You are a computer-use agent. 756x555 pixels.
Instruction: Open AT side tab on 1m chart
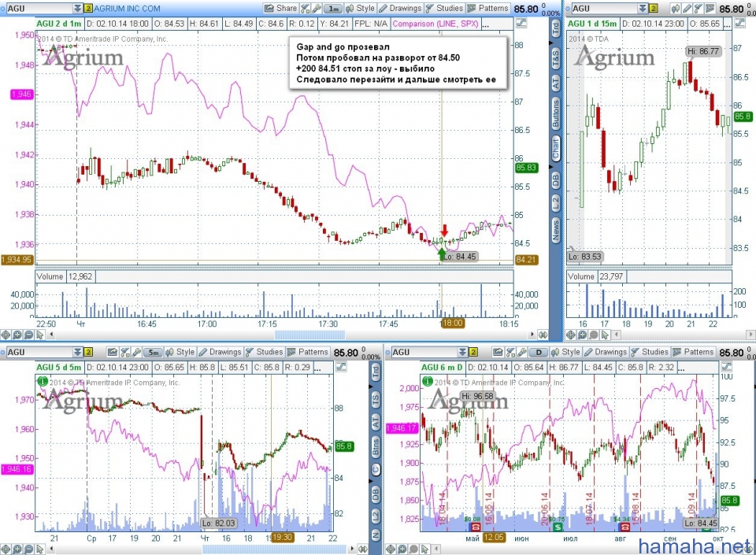pos(555,83)
